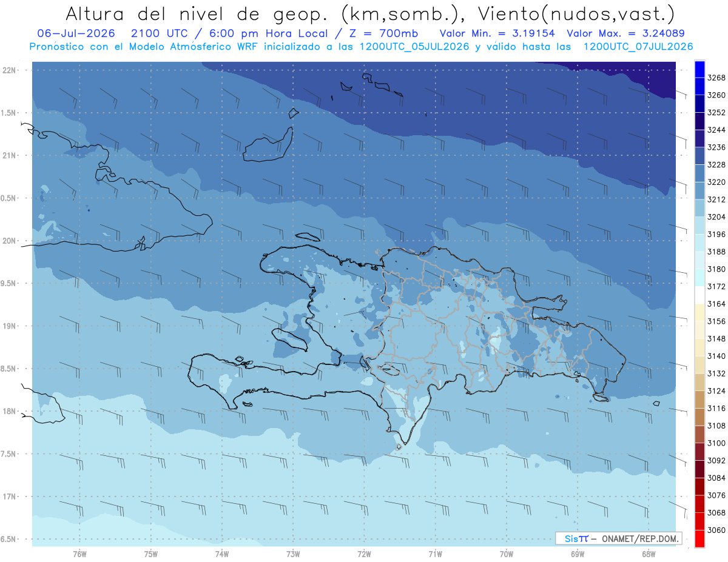Click the 'Valor Max. = 3.24089' text

click(625, 33)
